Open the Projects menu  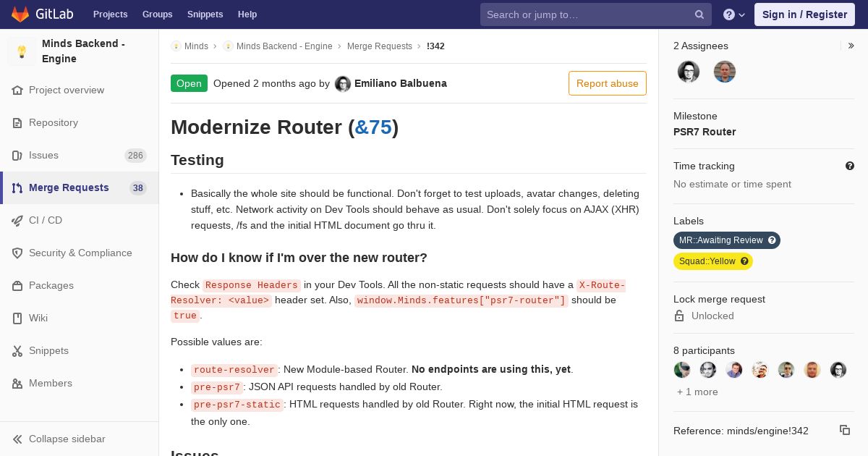(x=110, y=14)
